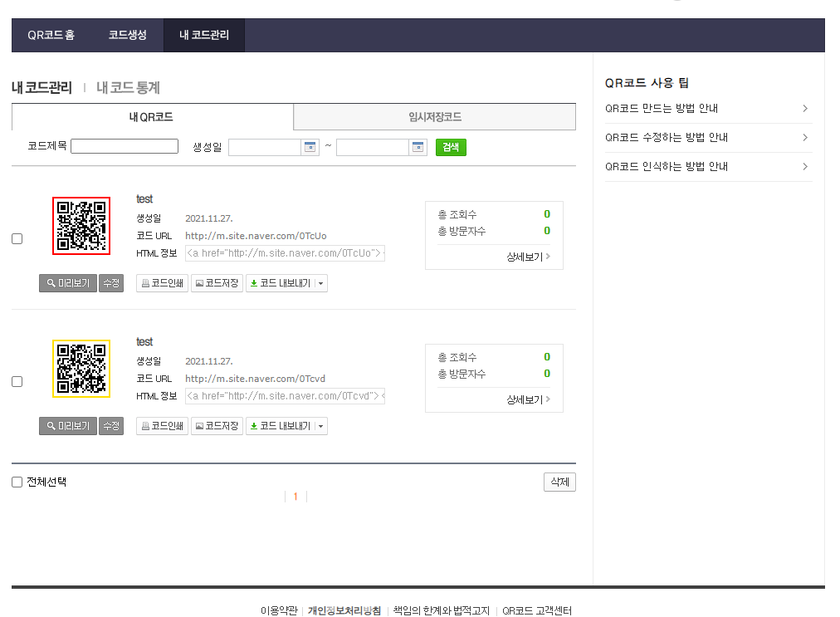Save the first test QR code image
Viewport: 840px width, 617px height.
coord(217,283)
